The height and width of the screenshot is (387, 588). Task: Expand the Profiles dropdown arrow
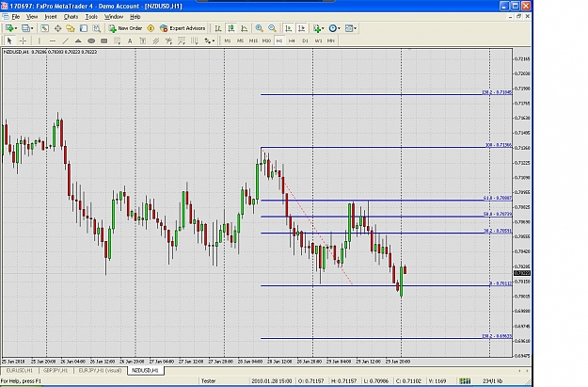coord(32,28)
